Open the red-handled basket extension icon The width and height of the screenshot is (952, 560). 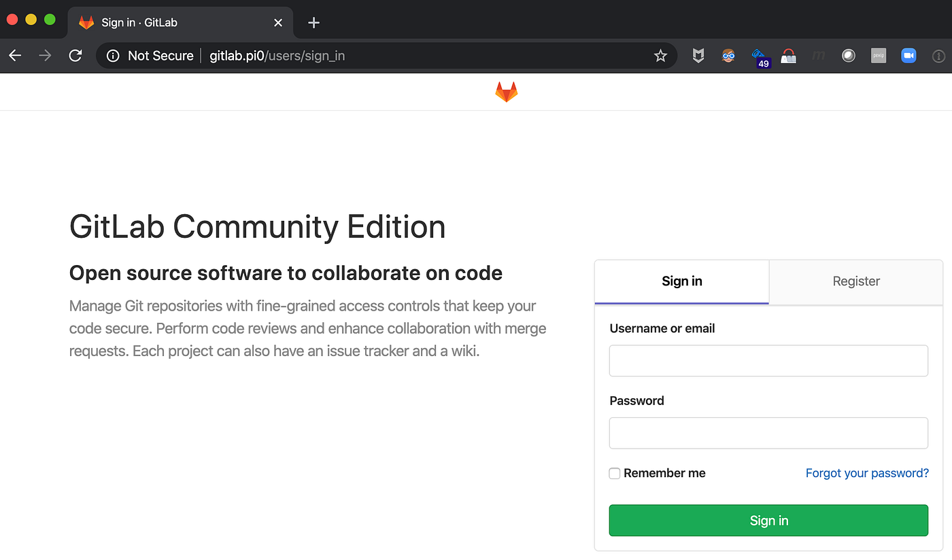click(x=788, y=56)
